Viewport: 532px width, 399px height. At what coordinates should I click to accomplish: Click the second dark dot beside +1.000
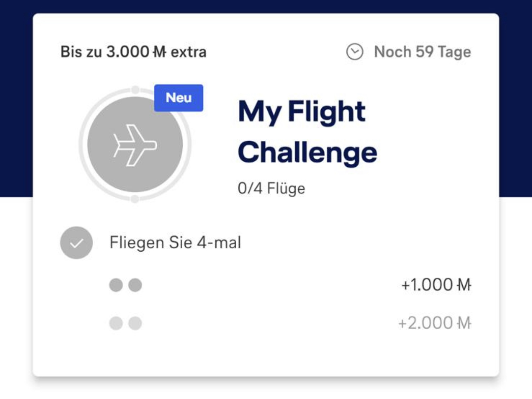(135, 285)
